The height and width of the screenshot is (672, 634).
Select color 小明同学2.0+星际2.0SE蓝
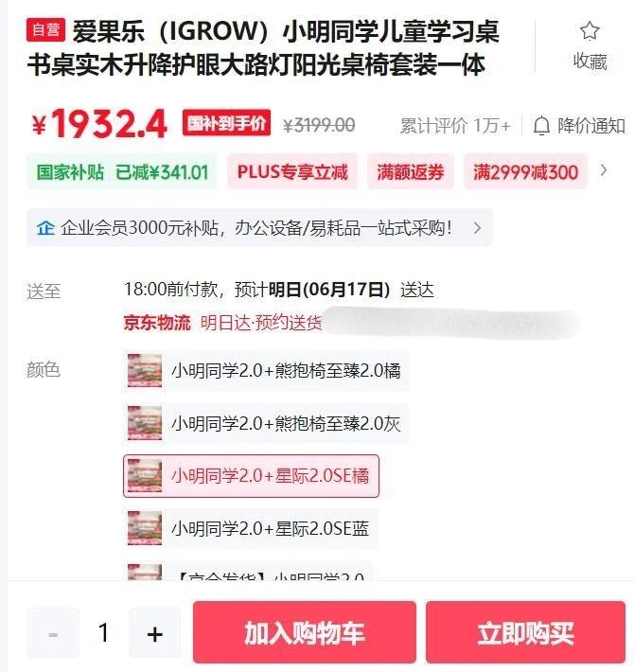coord(250,528)
